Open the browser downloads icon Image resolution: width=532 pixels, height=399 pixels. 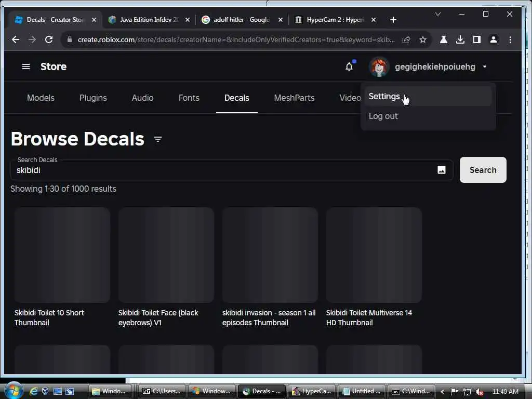460,39
